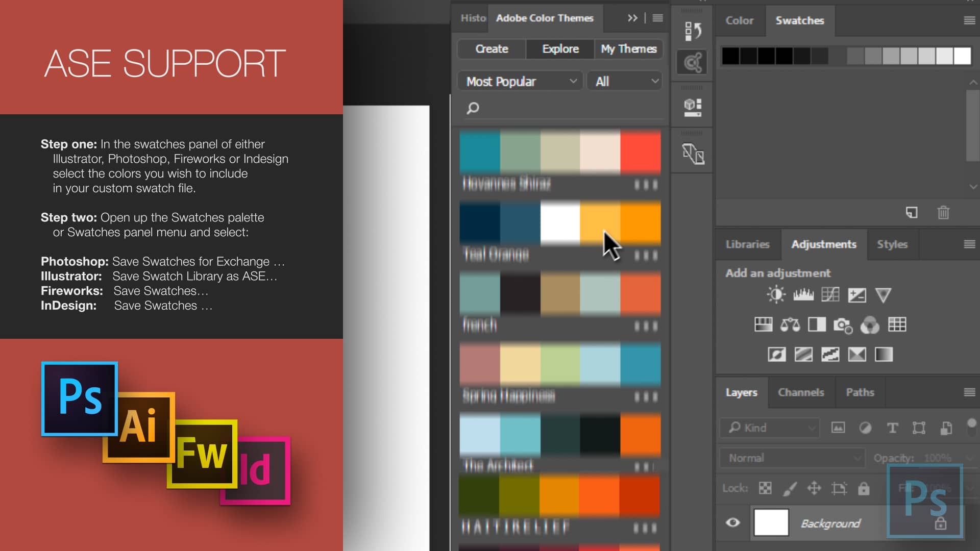This screenshot has height=551, width=980.
Task: Add a Curves adjustment
Action: (x=830, y=295)
